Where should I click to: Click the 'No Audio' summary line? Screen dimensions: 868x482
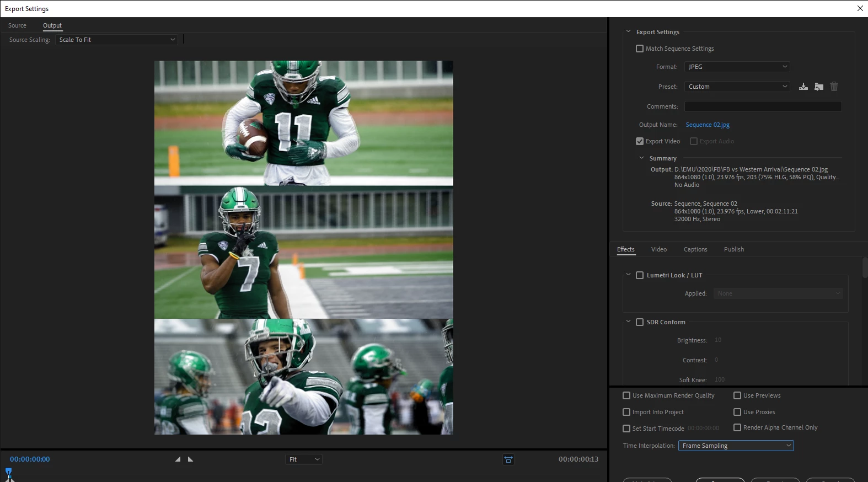click(687, 185)
